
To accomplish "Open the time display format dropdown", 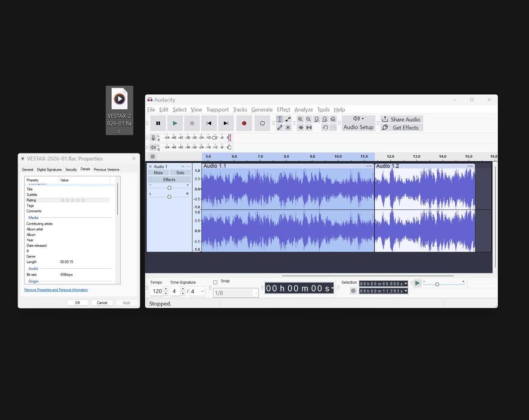I will tap(332, 288).
